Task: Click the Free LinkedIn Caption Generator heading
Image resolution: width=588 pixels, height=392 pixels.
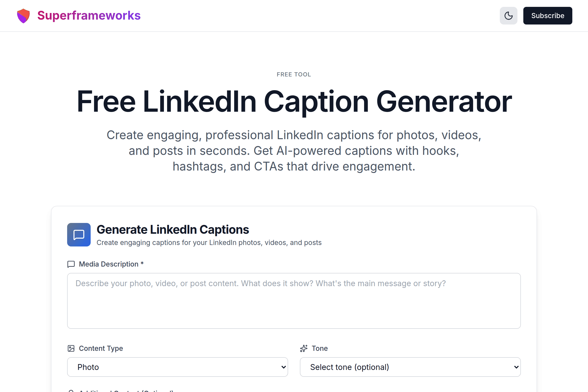Action: click(x=294, y=101)
